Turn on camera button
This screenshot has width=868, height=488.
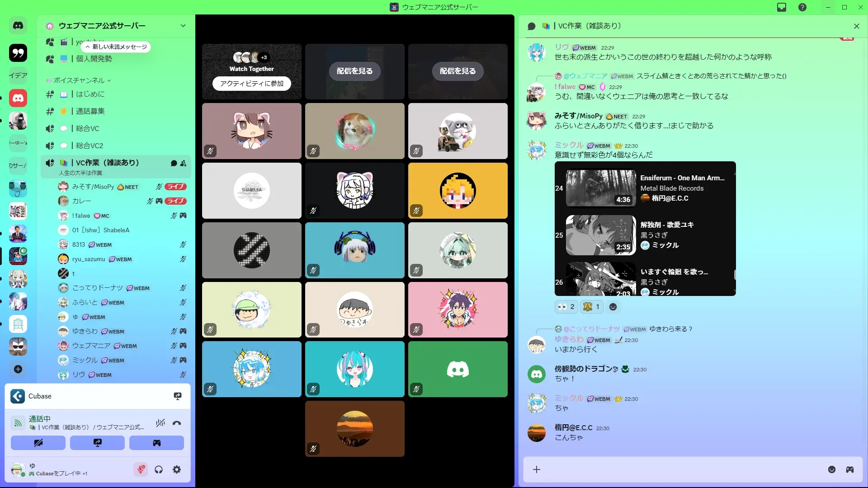pos(38,443)
